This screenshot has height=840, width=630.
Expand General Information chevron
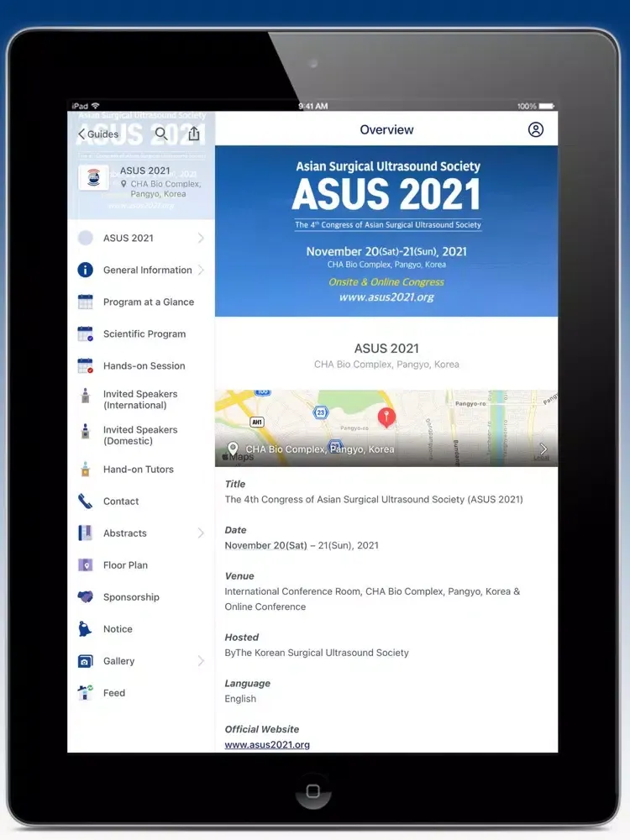(201, 270)
